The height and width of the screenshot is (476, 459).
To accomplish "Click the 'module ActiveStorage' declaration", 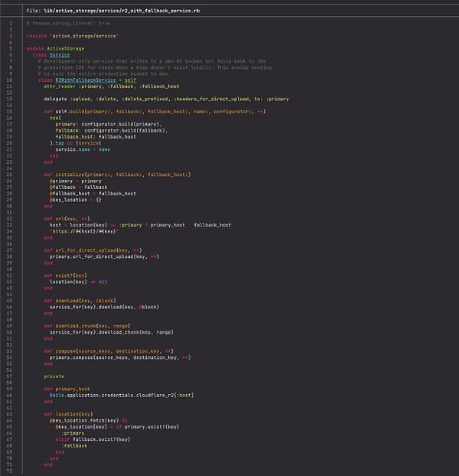I will 55,48.
